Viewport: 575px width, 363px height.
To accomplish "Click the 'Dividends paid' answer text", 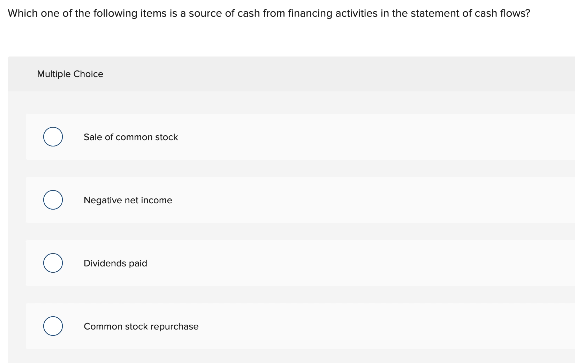I will 115,263.
